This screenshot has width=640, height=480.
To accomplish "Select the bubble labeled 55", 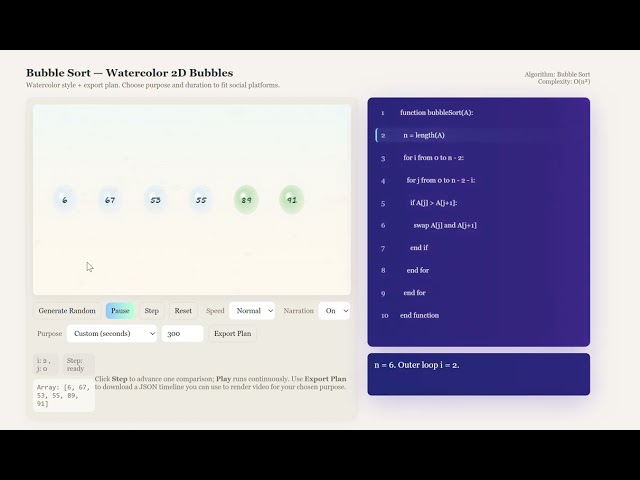I will click(201, 200).
